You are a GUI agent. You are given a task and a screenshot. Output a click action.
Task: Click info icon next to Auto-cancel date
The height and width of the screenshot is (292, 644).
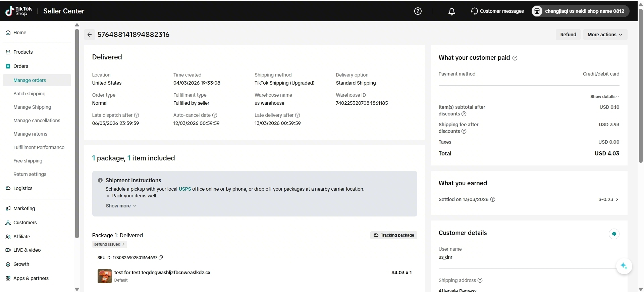[215, 115]
